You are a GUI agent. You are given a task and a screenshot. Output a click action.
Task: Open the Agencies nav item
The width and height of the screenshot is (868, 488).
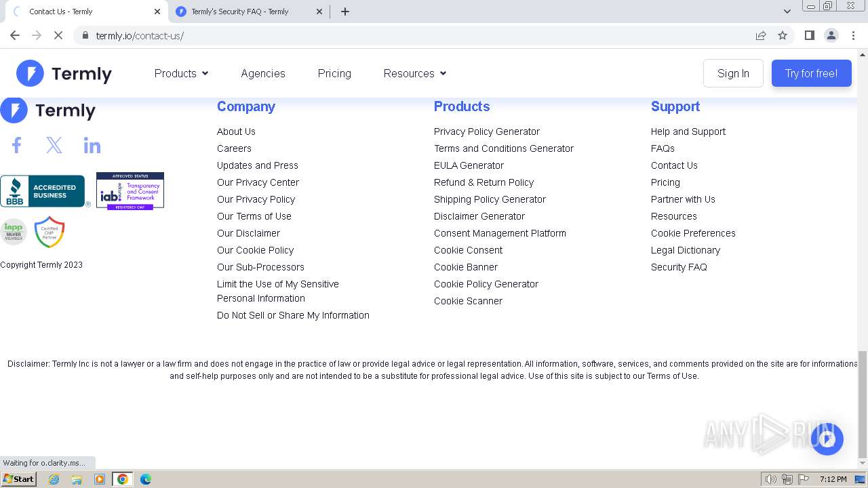(x=263, y=73)
